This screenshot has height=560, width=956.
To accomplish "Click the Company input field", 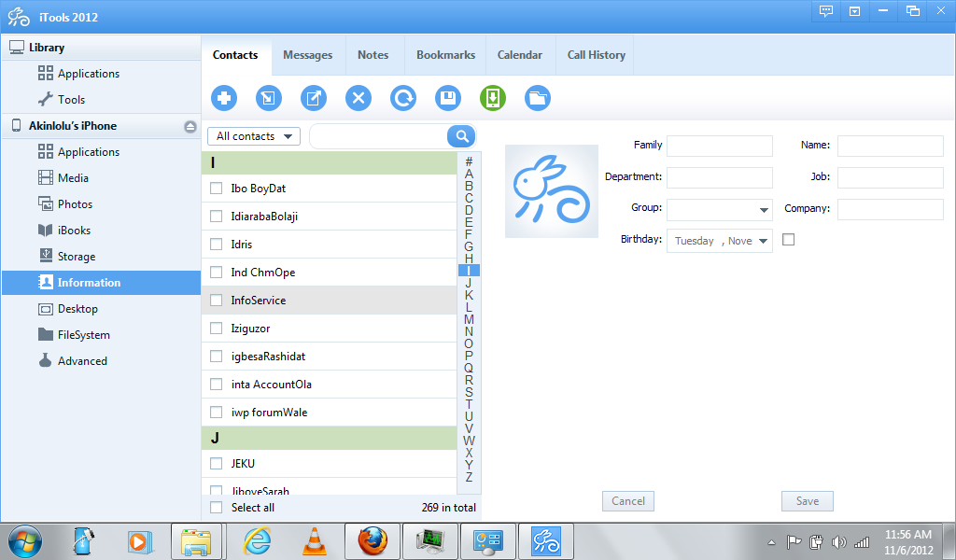I will coord(890,210).
